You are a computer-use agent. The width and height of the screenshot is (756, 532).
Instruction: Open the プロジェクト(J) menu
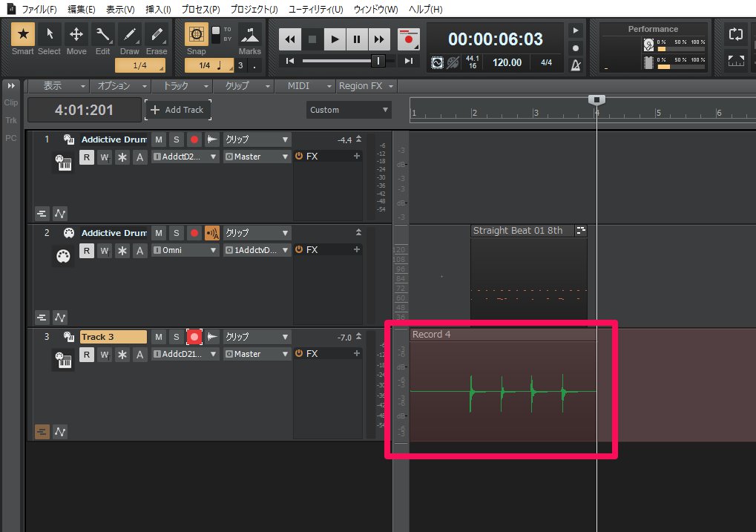(x=254, y=10)
